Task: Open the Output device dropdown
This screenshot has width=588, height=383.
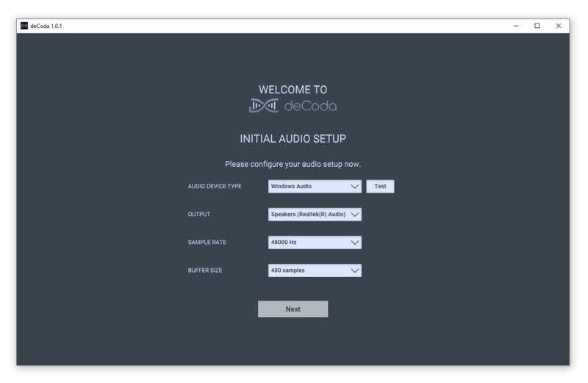Action: (x=315, y=215)
